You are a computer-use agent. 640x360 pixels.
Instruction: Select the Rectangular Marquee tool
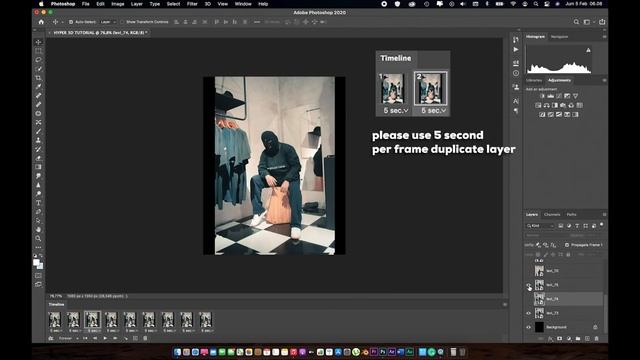38,51
